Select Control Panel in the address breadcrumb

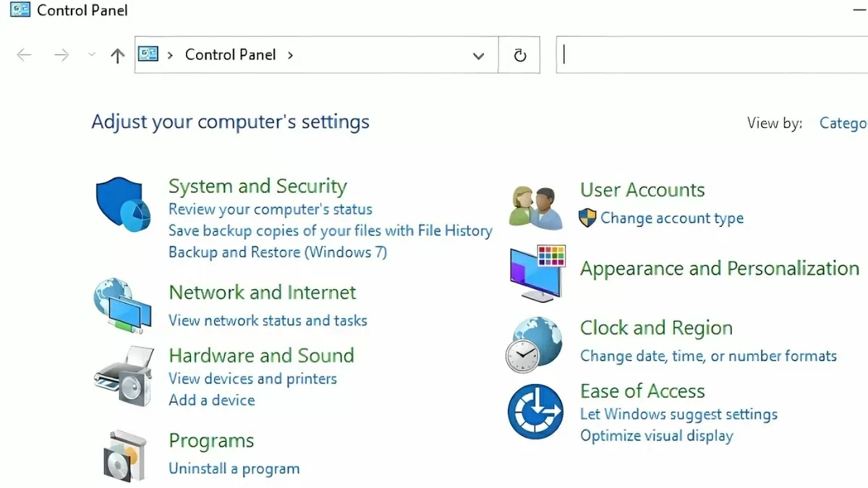tap(230, 55)
